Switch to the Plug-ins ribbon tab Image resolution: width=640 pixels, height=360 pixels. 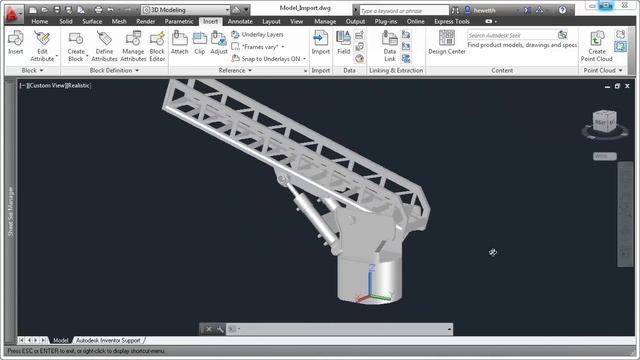pyautogui.click(x=386, y=21)
